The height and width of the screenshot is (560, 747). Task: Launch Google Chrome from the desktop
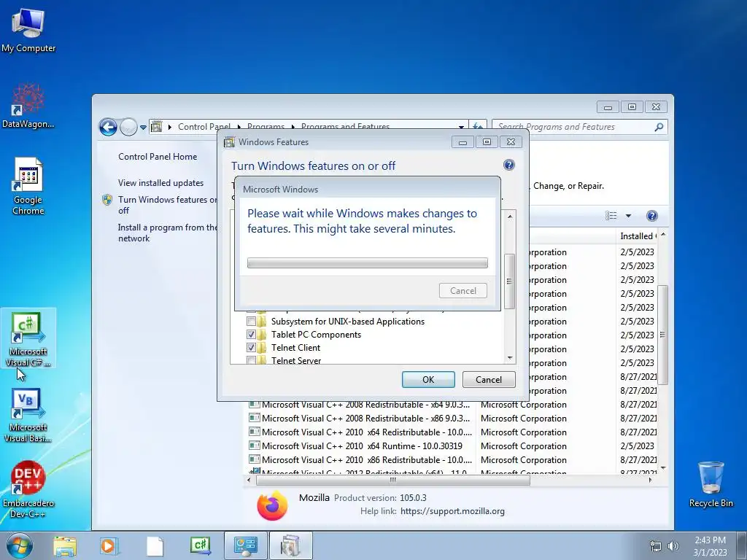(28, 186)
